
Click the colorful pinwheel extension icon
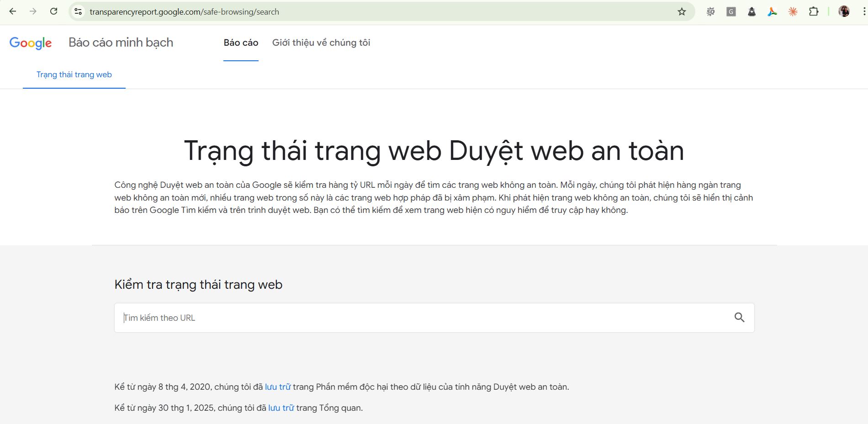[x=772, y=11]
